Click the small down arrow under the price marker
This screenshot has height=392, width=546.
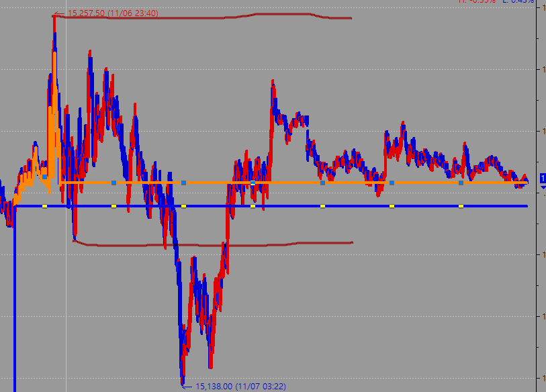point(542,188)
